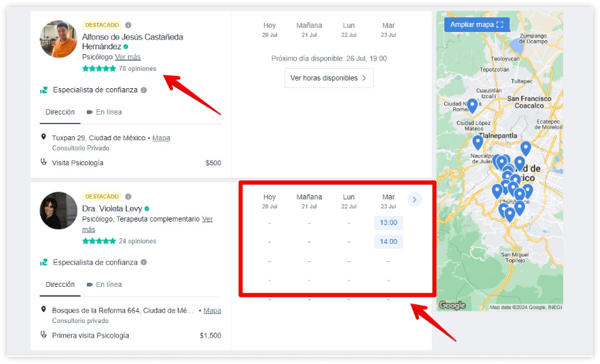Open Mapa link for Tuxpan 29 address
The image size is (600, 364).
tap(161, 138)
